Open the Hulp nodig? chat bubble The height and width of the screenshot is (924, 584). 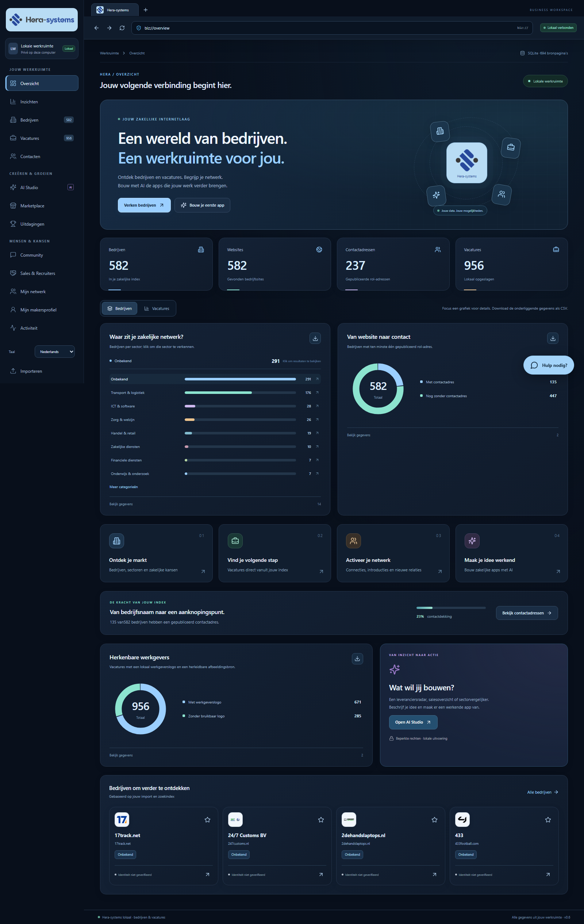(x=548, y=365)
